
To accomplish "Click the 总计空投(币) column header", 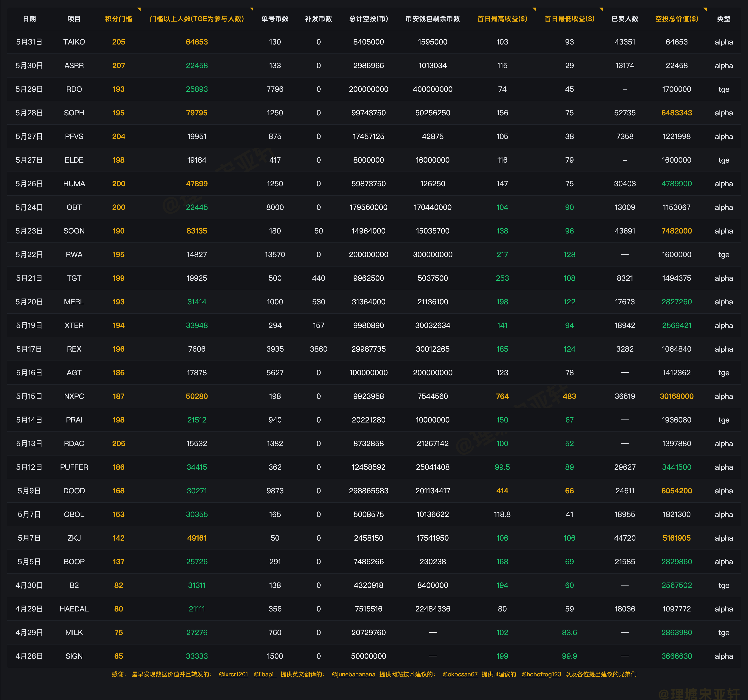I will coord(368,19).
